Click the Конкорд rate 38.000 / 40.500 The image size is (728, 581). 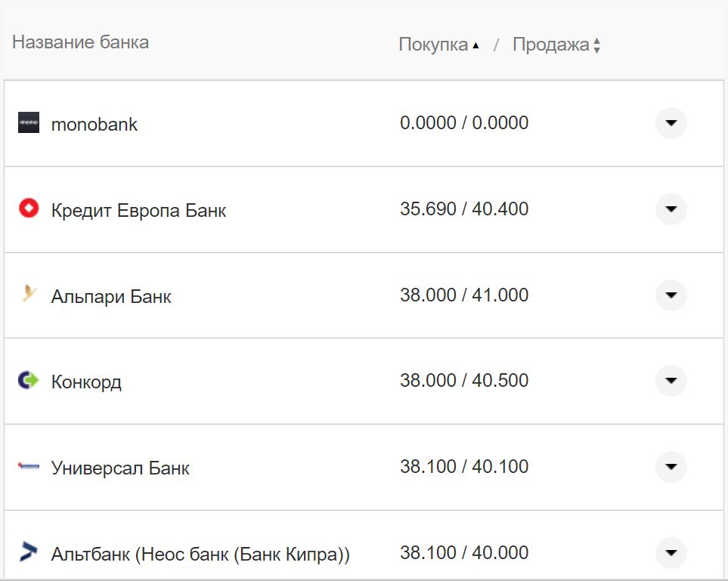pyautogui.click(x=464, y=381)
